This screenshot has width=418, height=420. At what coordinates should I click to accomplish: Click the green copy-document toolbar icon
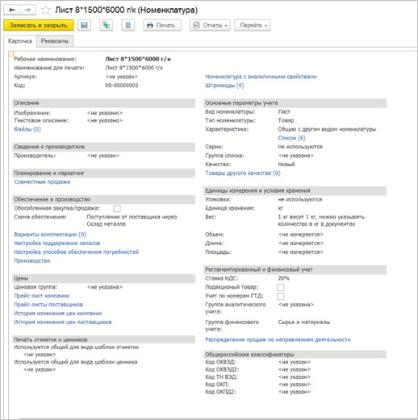coord(106,25)
